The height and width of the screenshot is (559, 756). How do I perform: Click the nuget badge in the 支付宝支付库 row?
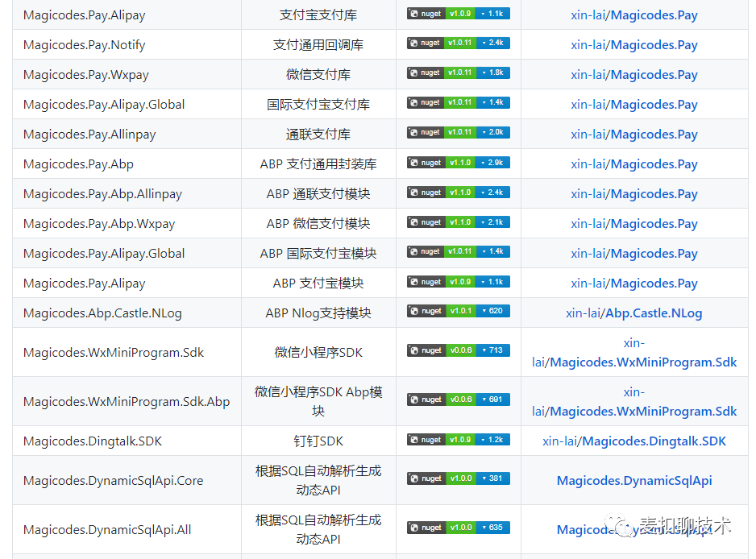click(x=458, y=14)
